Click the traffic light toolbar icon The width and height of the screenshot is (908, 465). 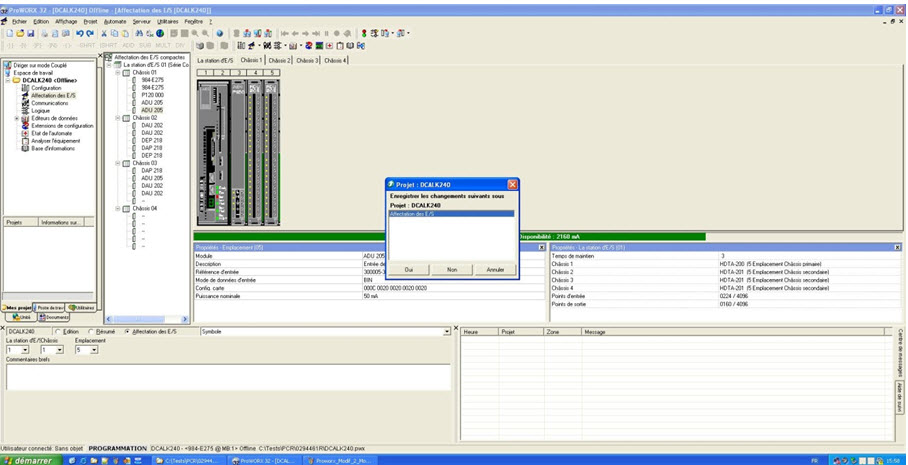tap(364, 34)
